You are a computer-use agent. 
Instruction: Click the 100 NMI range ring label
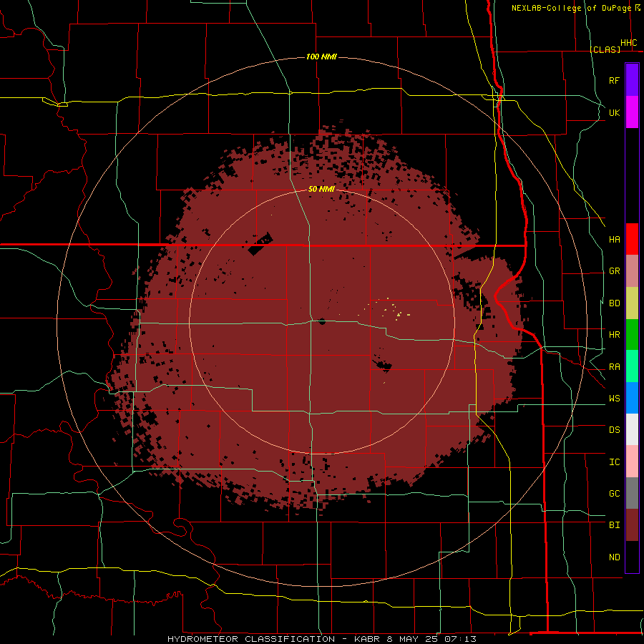(321, 57)
